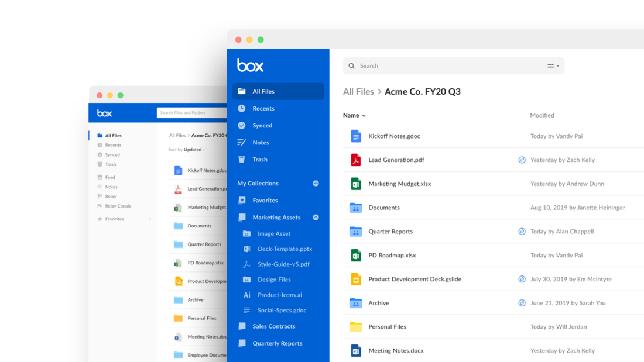Screen dimensions: 644x362
Task: Open PD Roadmap.xlsx in back window
Action: (x=205, y=263)
